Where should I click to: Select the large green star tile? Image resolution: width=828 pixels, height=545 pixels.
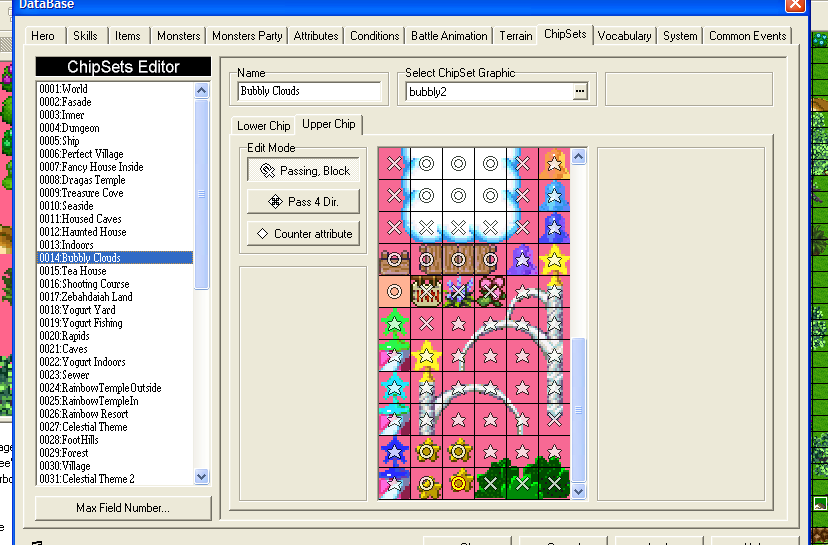(x=394, y=324)
